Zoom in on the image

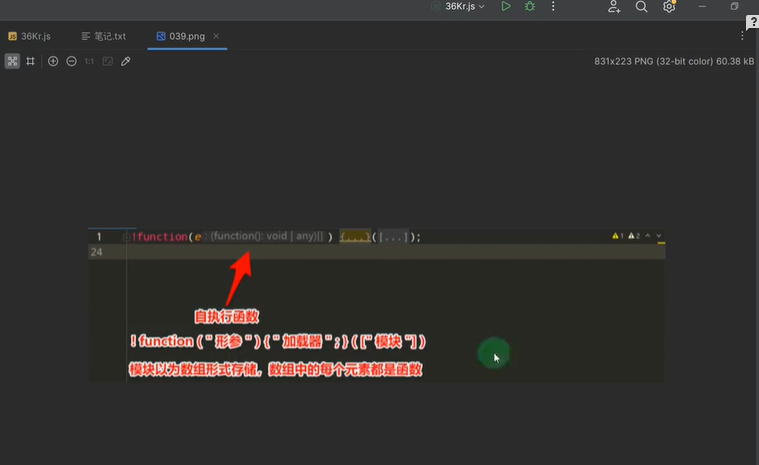click(53, 61)
